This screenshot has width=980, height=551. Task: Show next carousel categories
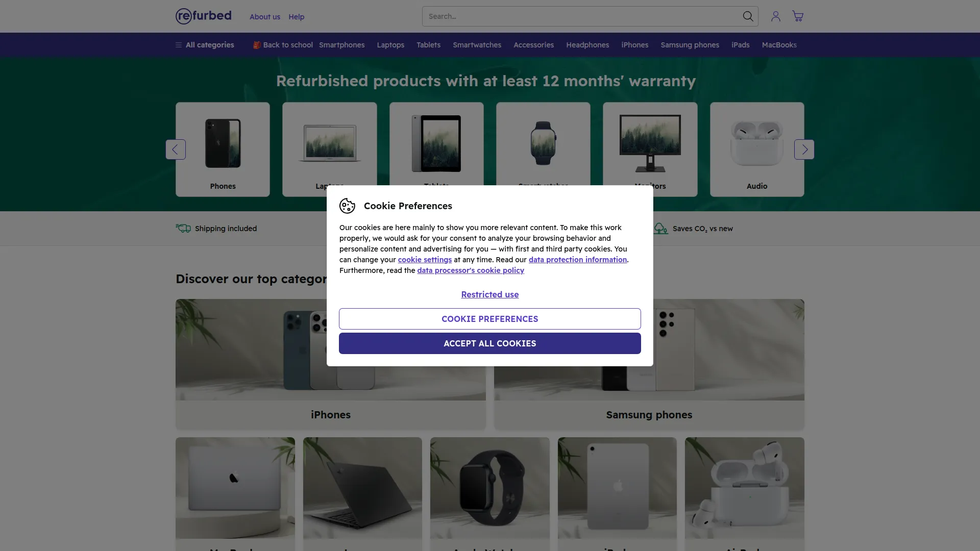coord(804,149)
